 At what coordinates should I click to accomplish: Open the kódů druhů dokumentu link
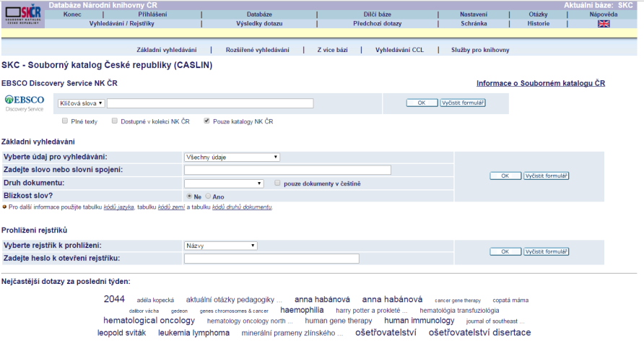tap(242, 207)
